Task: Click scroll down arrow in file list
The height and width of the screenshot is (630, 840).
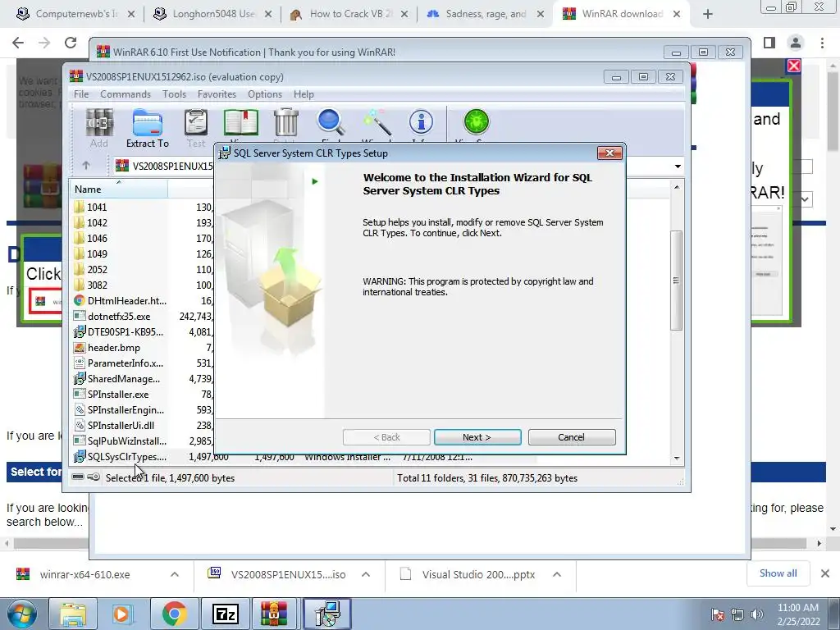Action: pyautogui.click(x=677, y=458)
